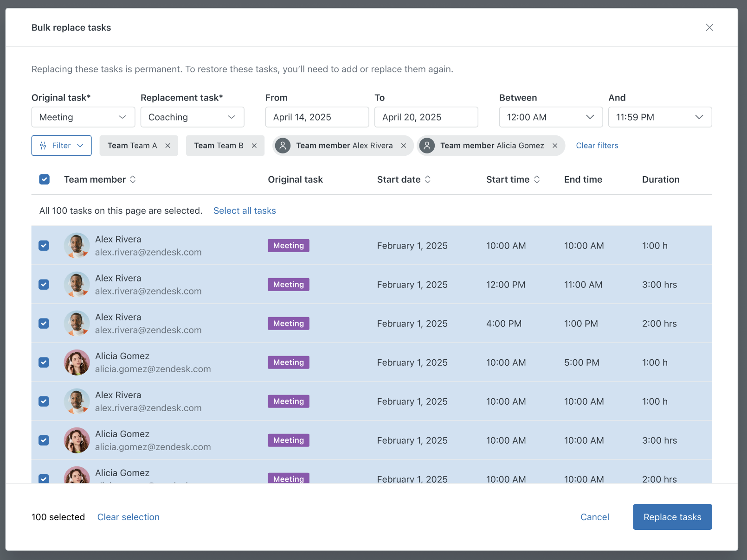747x560 pixels.
Task: Remove Alicia Gomez team member filter
Action: point(555,146)
